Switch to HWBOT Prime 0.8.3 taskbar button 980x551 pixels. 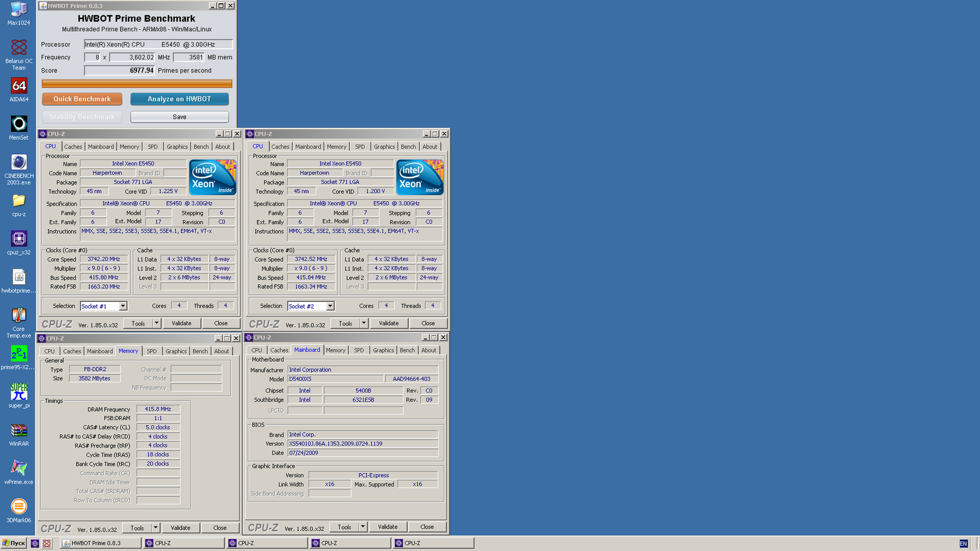tap(101, 543)
